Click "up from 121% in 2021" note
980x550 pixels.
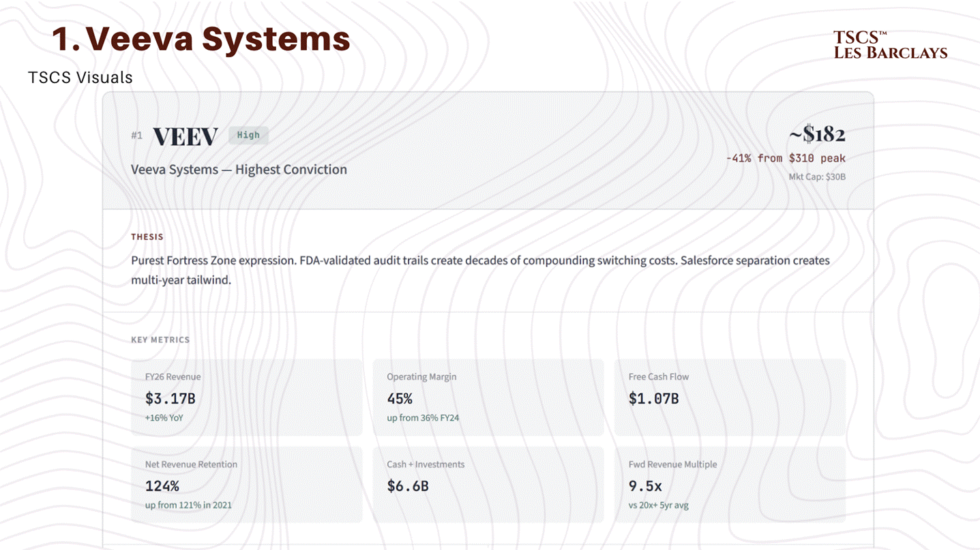[x=188, y=506]
